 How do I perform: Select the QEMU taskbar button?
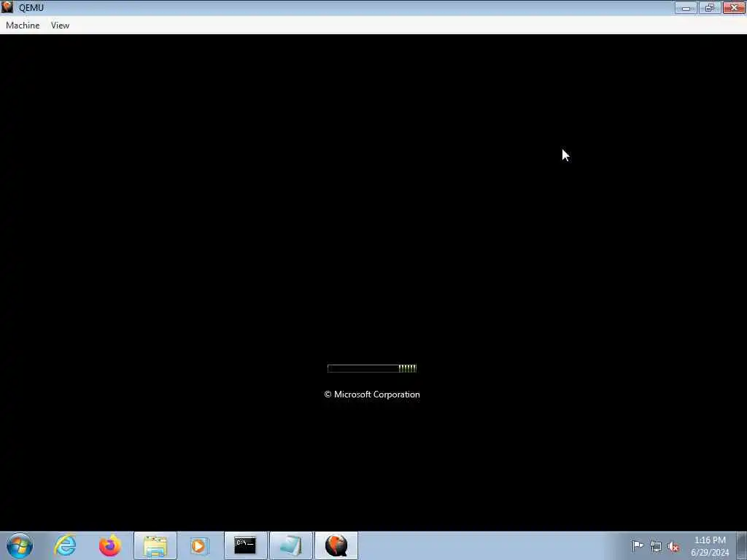pyautogui.click(x=336, y=545)
